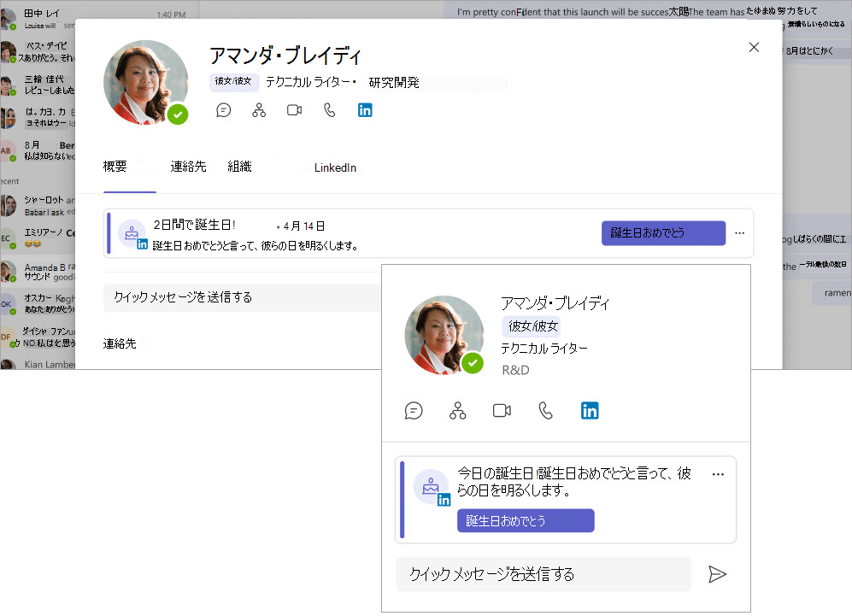Click birthday cake icon in small popup
This screenshot has width=852, height=616.
tap(431, 486)
